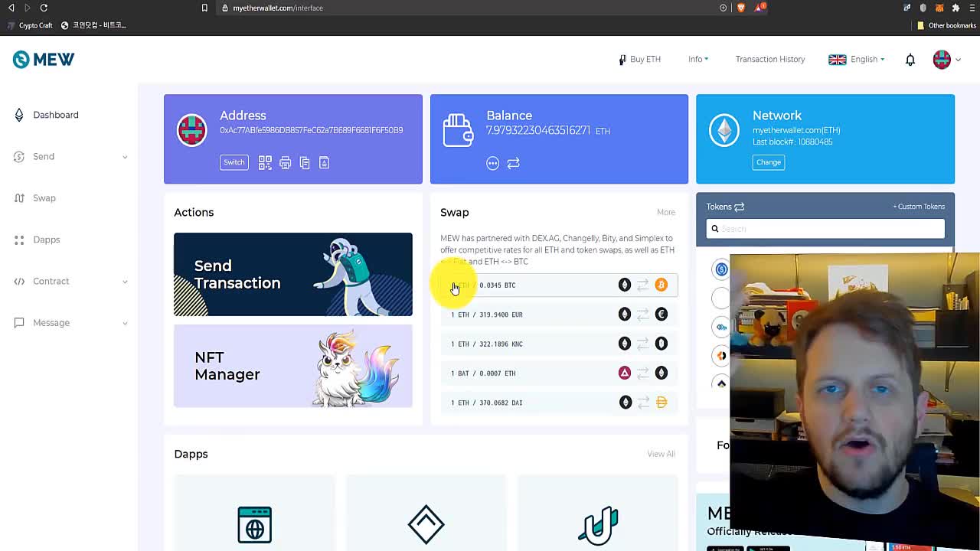This screenshot has width=980, height=551.
Task: Open the Other bookmarks folder
Action: [x=946, y=25]
